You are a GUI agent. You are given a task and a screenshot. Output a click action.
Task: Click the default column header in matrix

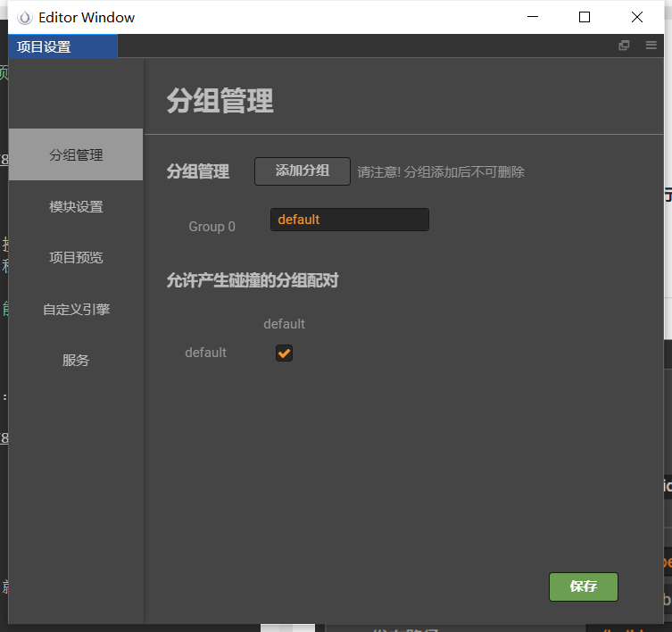click(x=284, y=324)
